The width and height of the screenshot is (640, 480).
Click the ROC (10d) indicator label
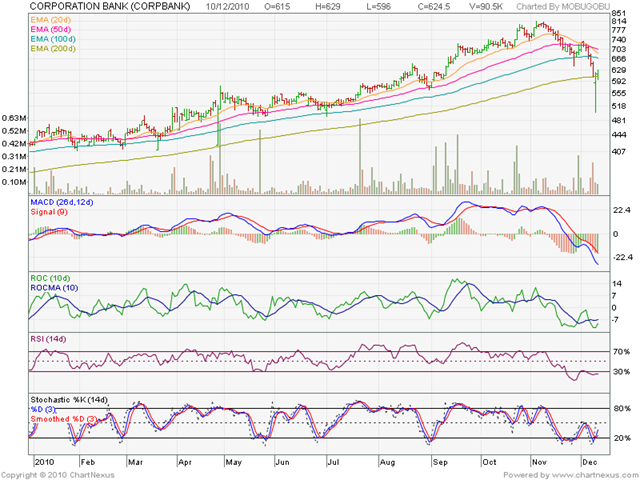point(50,278)
